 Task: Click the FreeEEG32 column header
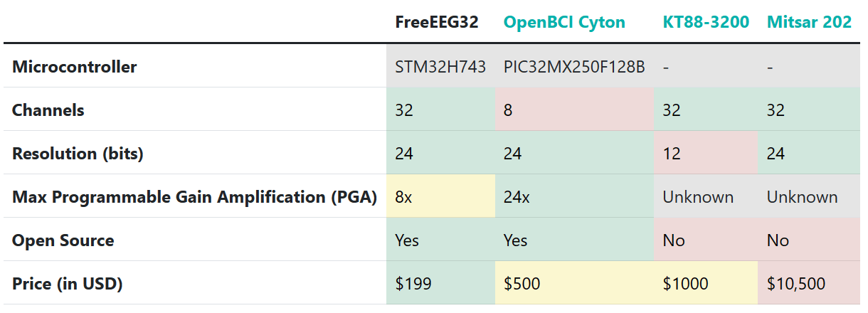(437, 22)
